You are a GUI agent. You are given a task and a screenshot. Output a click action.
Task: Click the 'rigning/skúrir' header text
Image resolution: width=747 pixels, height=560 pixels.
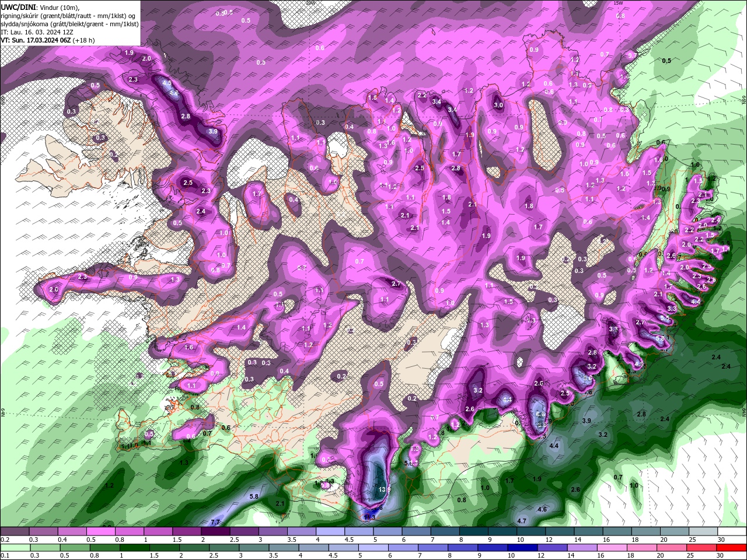(x=19, y=16)
